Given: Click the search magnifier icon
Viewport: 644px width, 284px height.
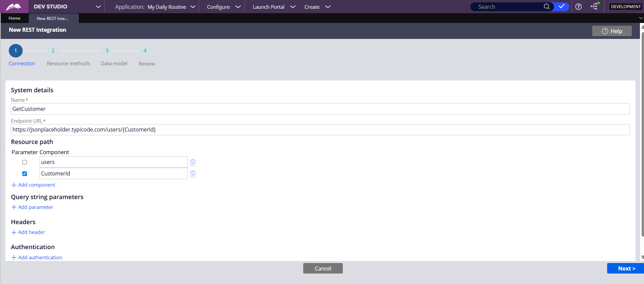Looking at the screenshot, I should tap(547, 7).
